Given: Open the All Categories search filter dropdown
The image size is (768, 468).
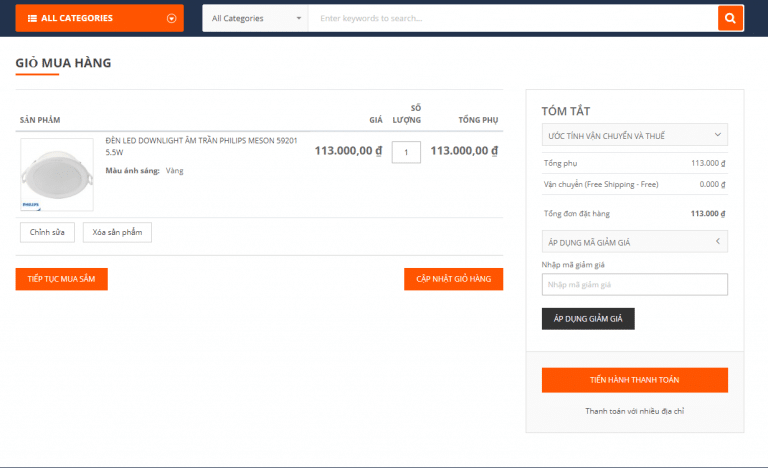Looking at the screenshot, I should [x=255, y=18].
